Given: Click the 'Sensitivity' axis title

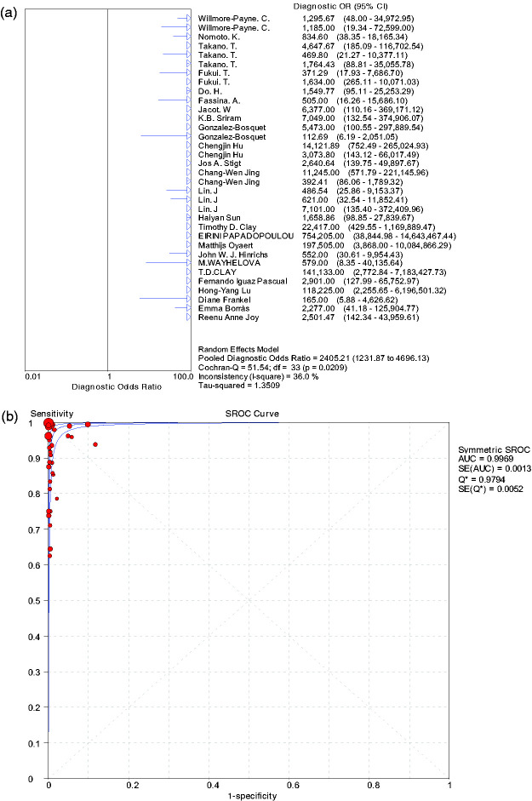Looking at the screenshot, I should 52,414.
